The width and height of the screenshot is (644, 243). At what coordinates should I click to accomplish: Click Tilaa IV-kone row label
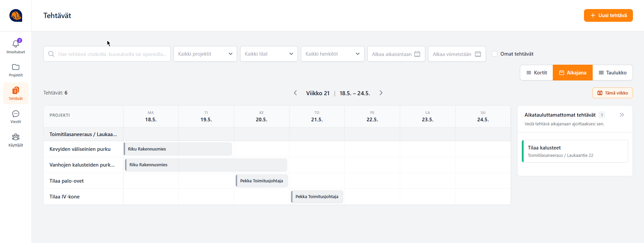click(x=65, y=197)
